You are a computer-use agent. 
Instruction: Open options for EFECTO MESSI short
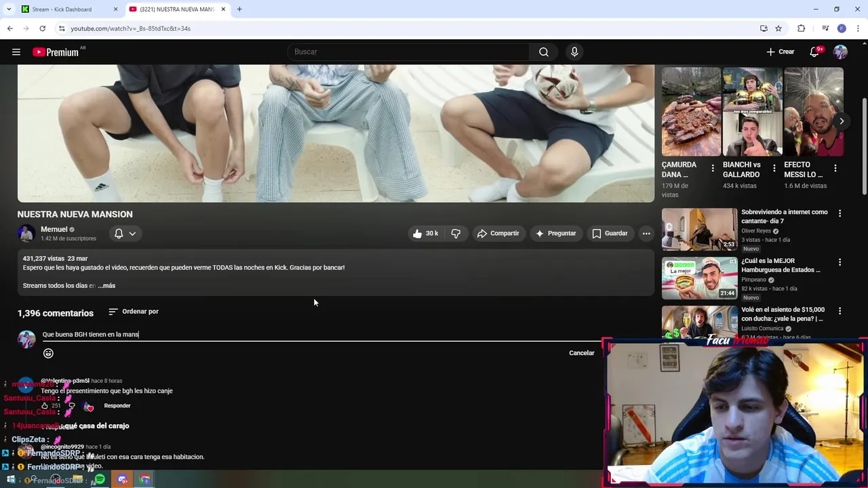coord(835,168)
